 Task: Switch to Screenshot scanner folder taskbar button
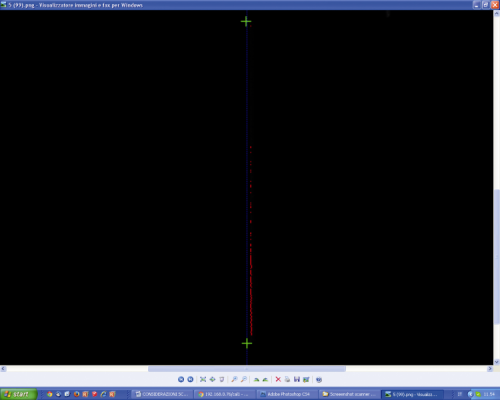[x=349, y=394]
